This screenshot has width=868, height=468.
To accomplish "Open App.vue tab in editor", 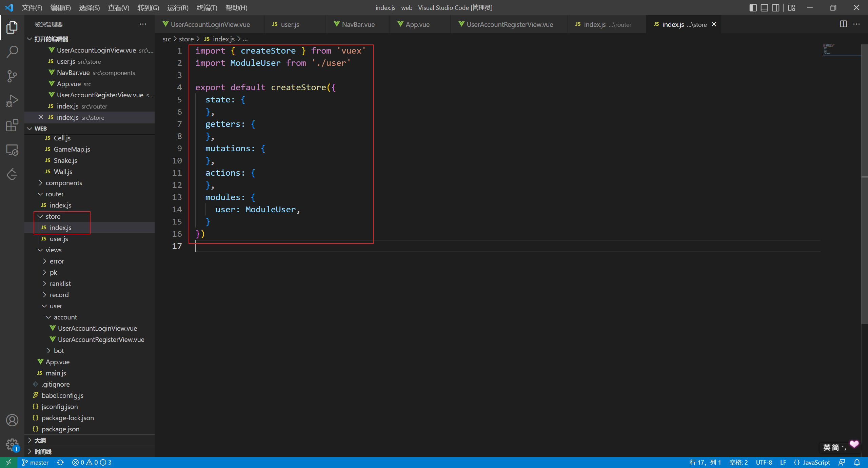I will tap(418, 24).
